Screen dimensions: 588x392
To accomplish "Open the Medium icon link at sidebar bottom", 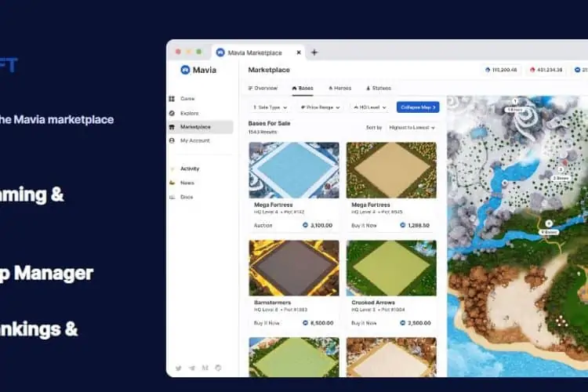I will (x=205, y=368).
